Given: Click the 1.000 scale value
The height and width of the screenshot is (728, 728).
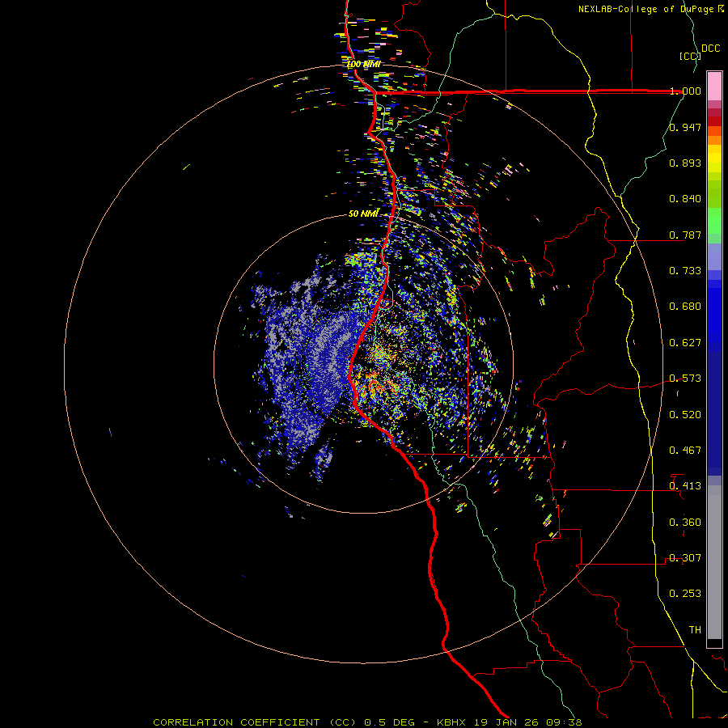Looking at the screenshot, I should [685, 91].
